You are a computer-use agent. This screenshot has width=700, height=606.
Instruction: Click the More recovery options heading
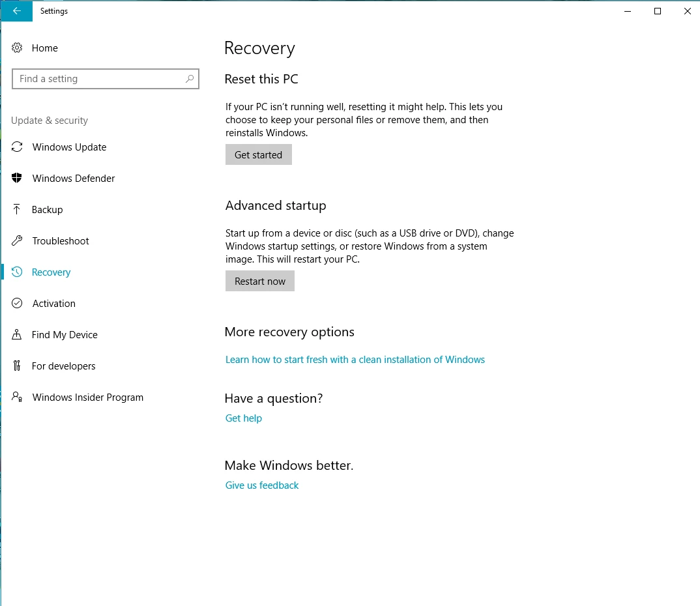[289, 332]
